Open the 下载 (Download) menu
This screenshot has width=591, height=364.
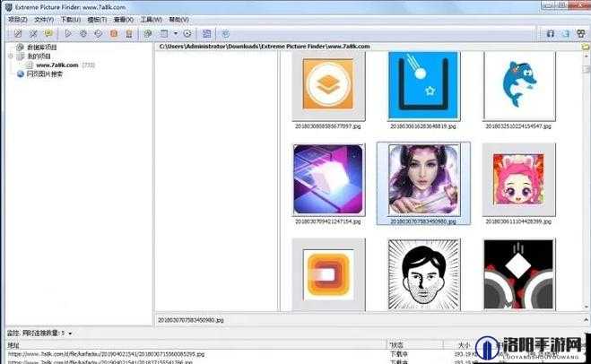point(71,19)
